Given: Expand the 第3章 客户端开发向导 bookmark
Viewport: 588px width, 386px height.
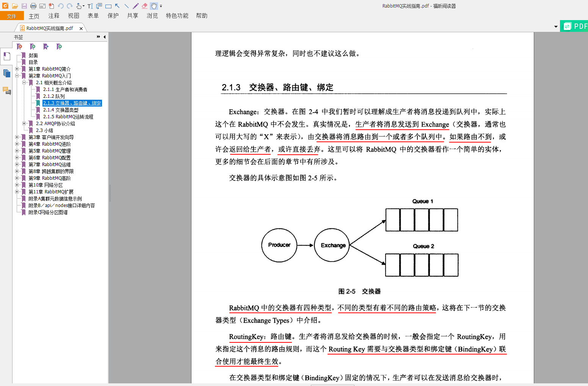Looking at the screenshot, I should [x=17, y=137].
